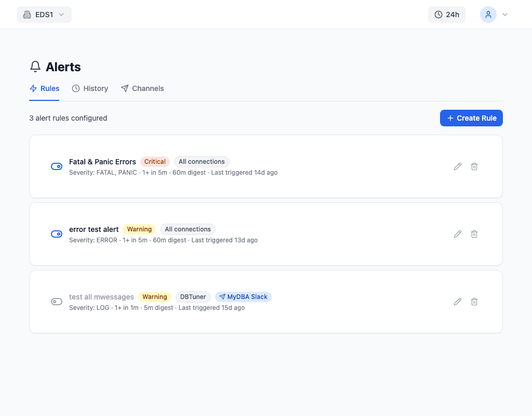Delete the Fatal & Panic Errors rule
This screenshot has width=532, height=416.
tap(474, 166)
